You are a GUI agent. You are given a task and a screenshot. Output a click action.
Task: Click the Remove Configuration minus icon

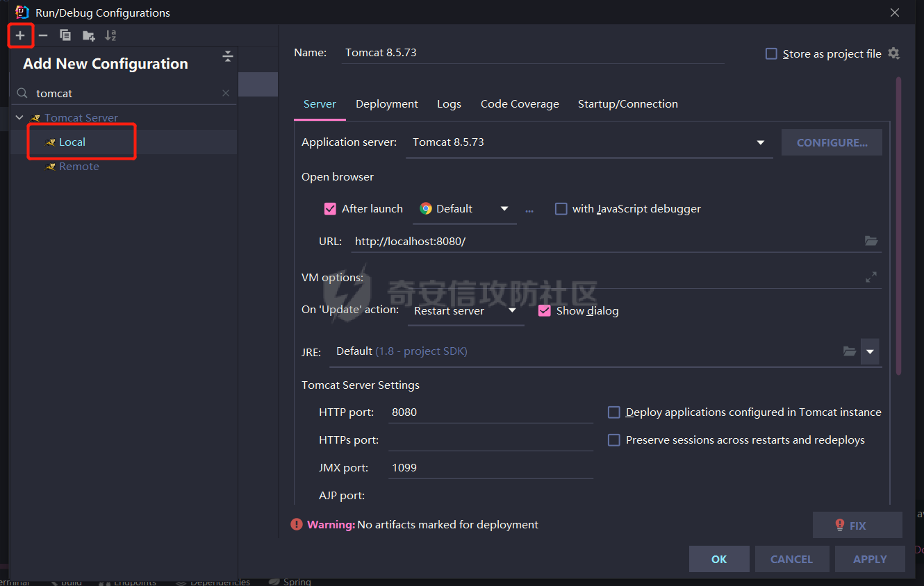pos(43,35)
